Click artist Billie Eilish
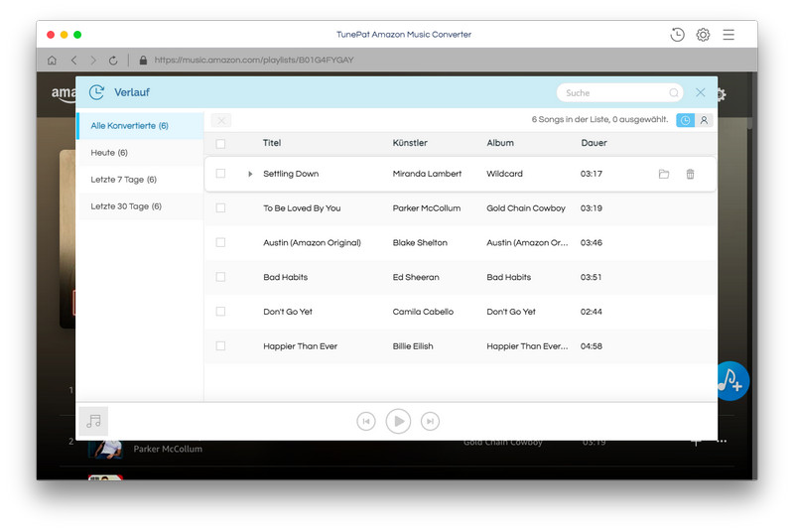Viewport: 794px width, 532px height. click(413, 346)
